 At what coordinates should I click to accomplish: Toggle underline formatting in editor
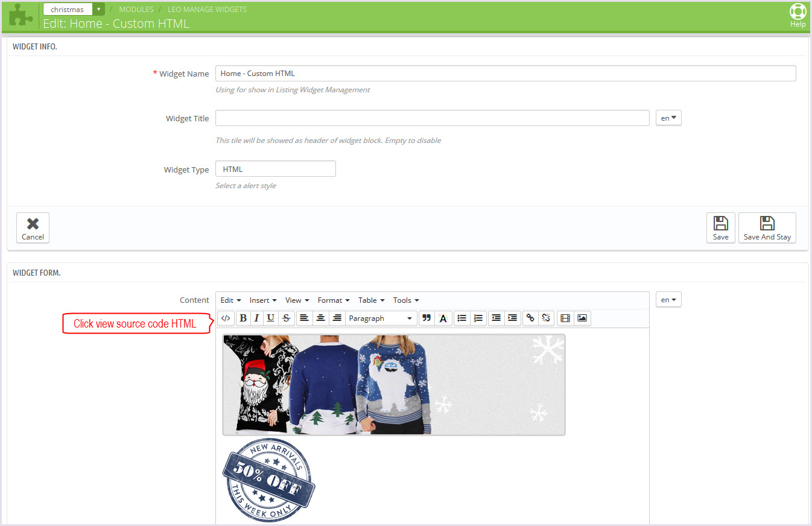271,318
